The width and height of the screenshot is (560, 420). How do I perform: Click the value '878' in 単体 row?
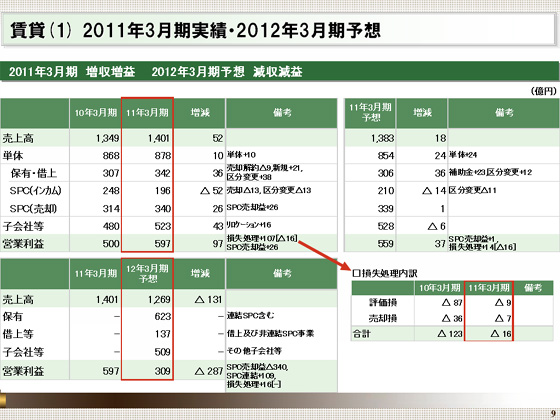(x=162, y=156)
